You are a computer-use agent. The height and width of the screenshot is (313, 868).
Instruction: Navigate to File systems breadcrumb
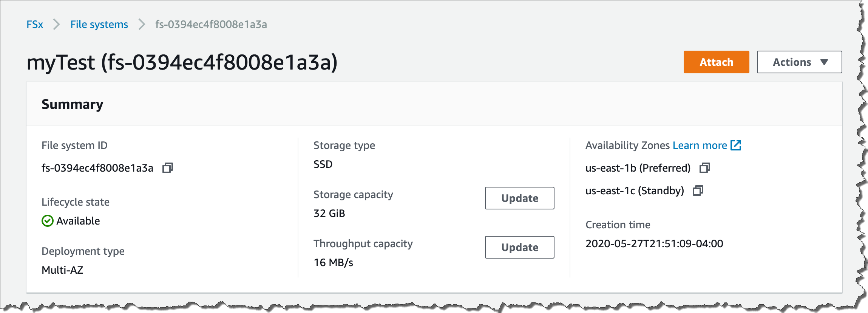(99, 25)
